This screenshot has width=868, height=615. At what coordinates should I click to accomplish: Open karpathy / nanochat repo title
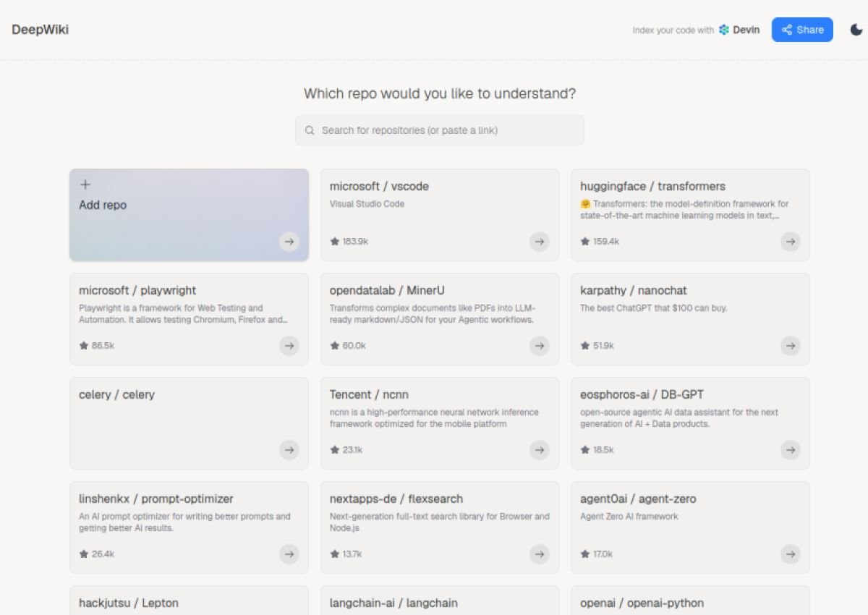coord(634,290)
